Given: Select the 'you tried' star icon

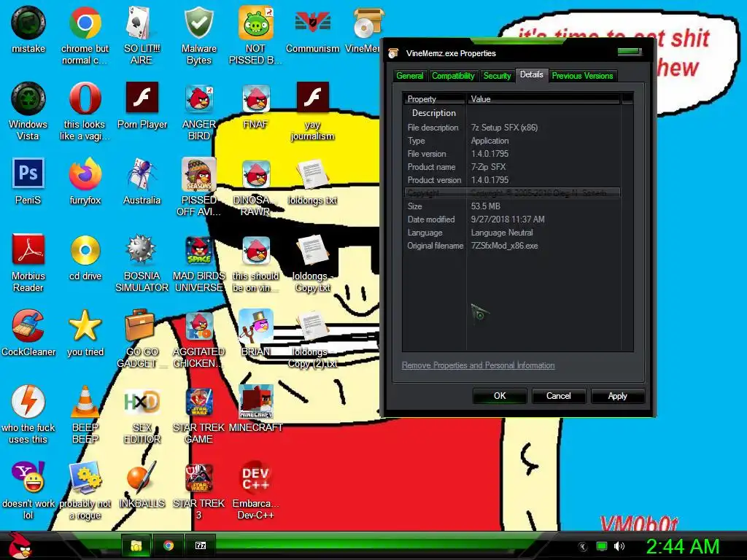Looking at the screenshot, I should pos(85,333).
